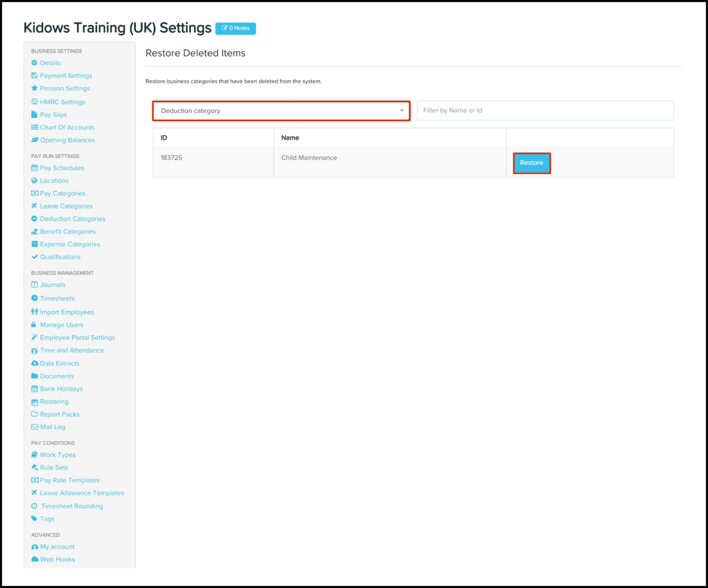Click the cloud download icon for Data Extracts
708x588 pixels.
click(35, 363)
